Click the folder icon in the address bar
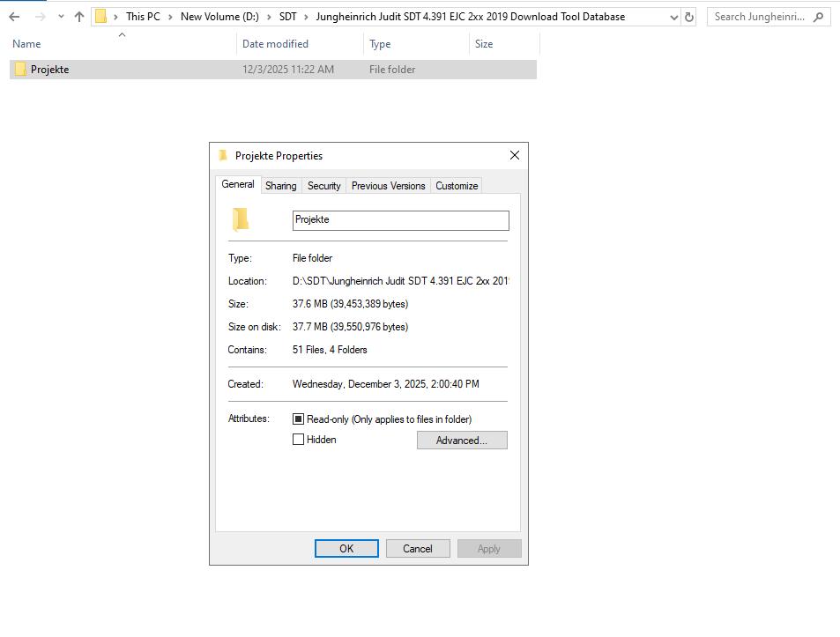The height and width of the screenshot is (637, 840). (x=101, y=16)
